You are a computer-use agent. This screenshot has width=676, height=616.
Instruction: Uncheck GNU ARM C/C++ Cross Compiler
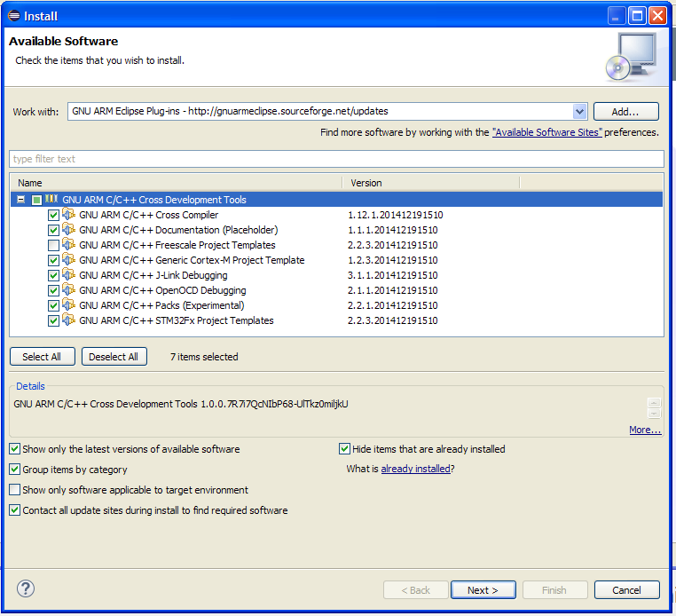[53, 215]
